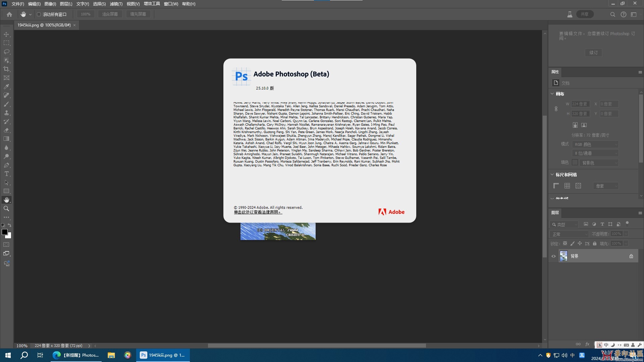This screenshot has width=644, height=362.
Task: Select the Pen tool
Action: coord(6,165)
